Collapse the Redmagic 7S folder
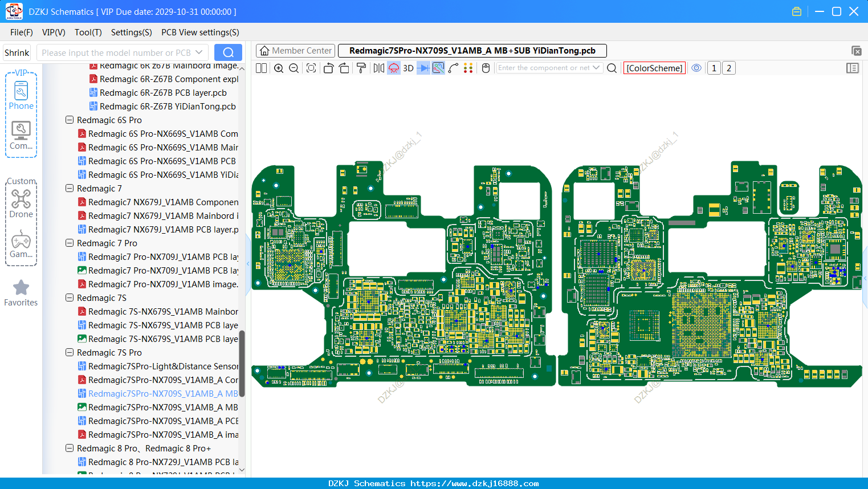This screenshot has height=489, width=868. click(70, 298)
